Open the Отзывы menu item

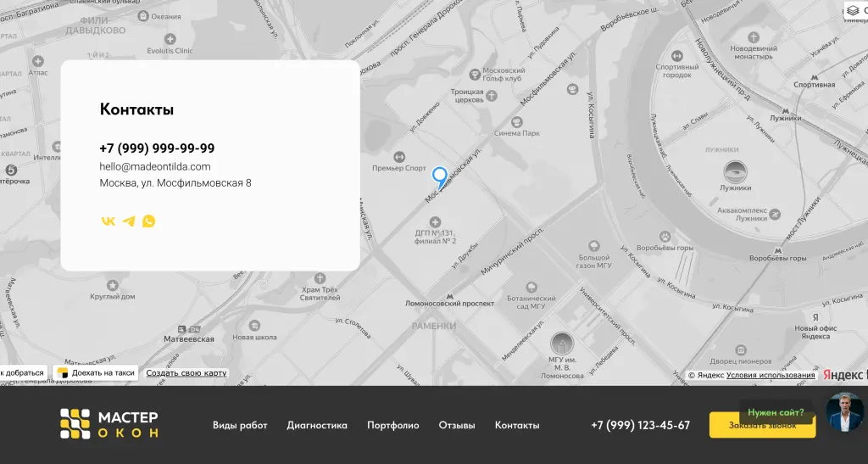click(x=457, y=425)
